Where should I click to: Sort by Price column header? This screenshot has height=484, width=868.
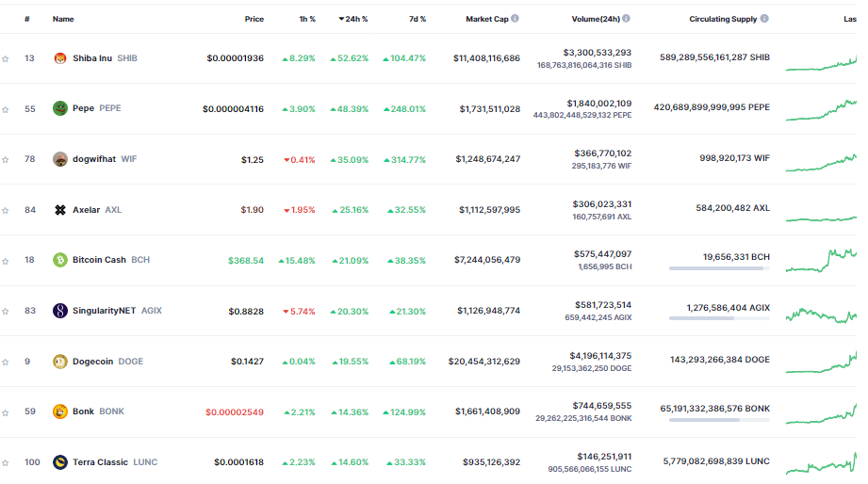(x=254, y=19)
